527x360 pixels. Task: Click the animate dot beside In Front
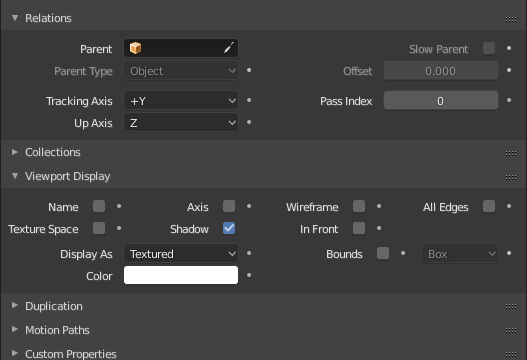[379, 228]
